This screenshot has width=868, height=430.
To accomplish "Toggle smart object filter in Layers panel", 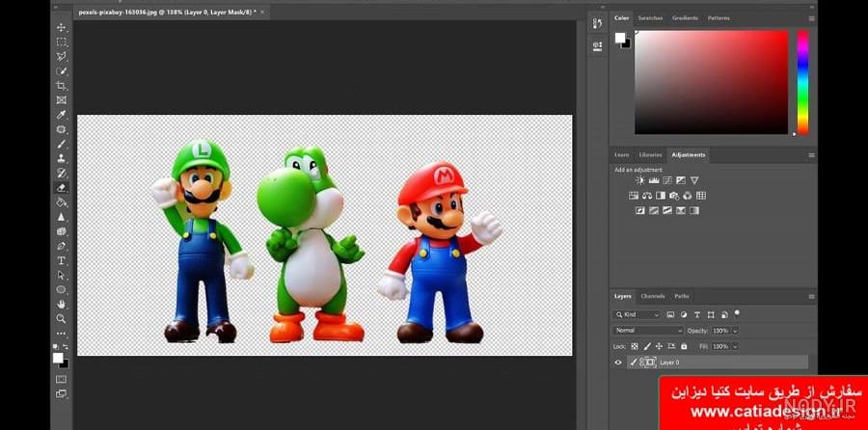I will [724, 314].
